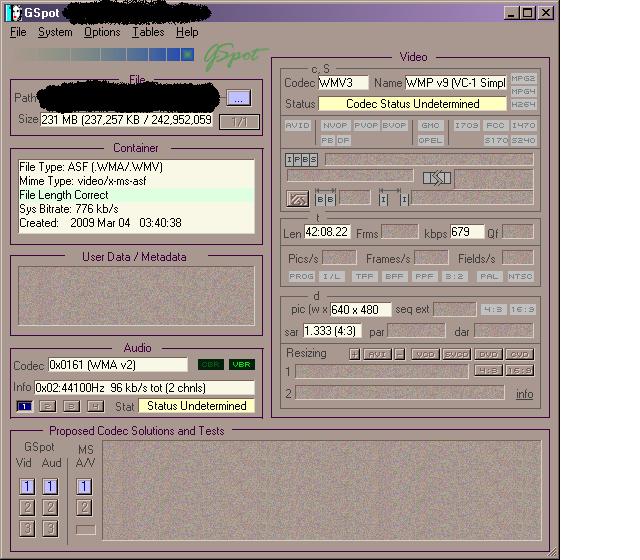Click the 3:2 pulldown indicator
640x560 pixels.
coord(454,276)
